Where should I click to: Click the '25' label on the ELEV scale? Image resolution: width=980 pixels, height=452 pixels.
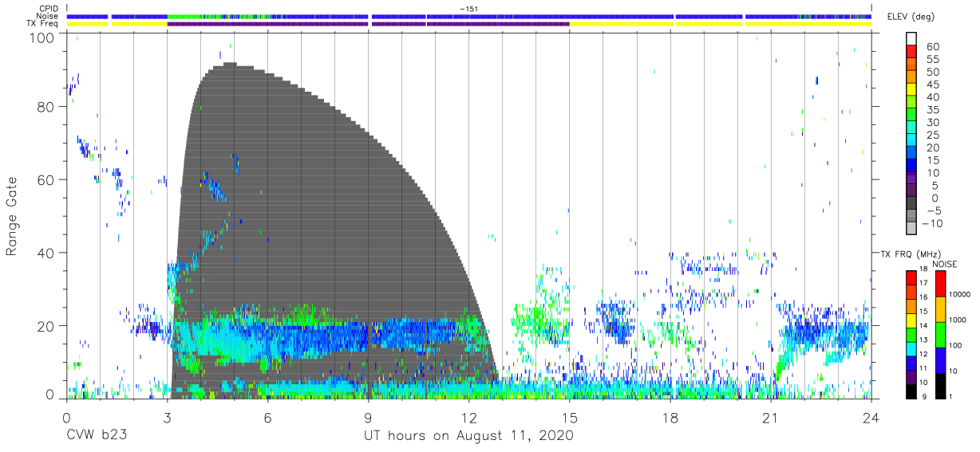(x=932, y=135)
